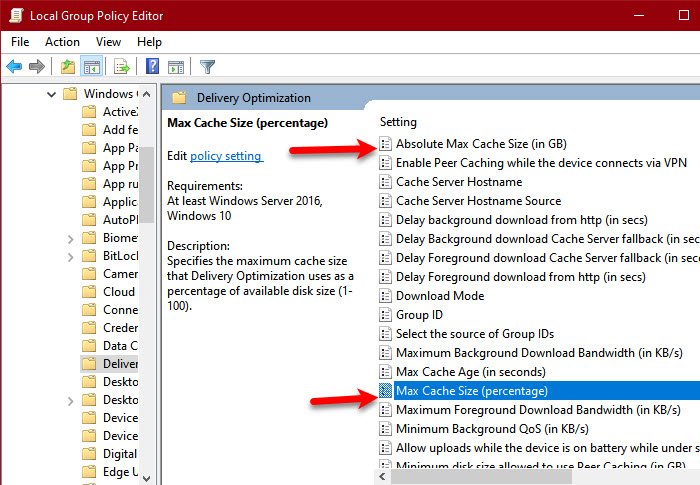The image size is (700, 485).
Task: Expand the BitLocker folder in the tree
Action: coord(69,257)
